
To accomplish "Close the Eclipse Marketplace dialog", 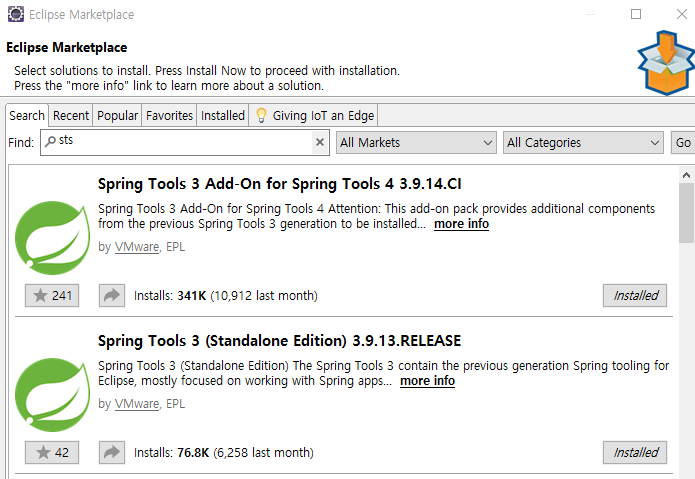I will point(682,14).
